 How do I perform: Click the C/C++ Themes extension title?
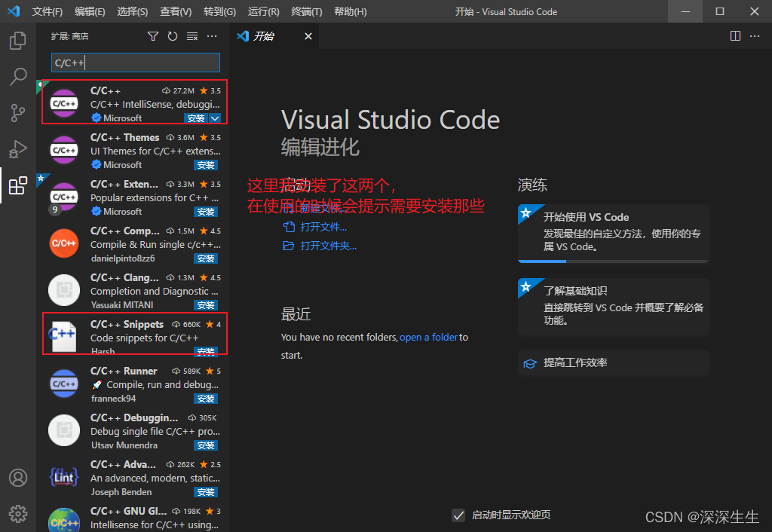click(125, 137)
